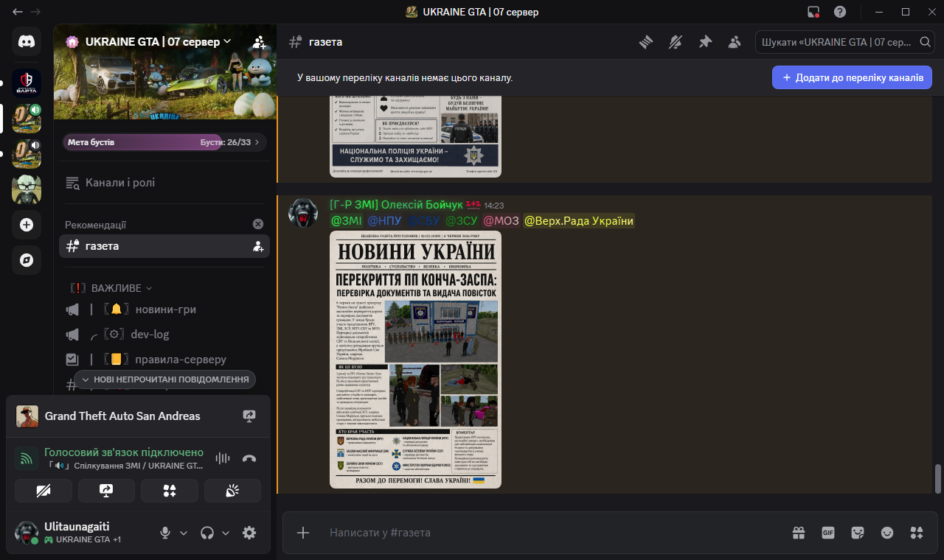
Task: Open Discord direct messages home icon
Action: coord(27,41)
